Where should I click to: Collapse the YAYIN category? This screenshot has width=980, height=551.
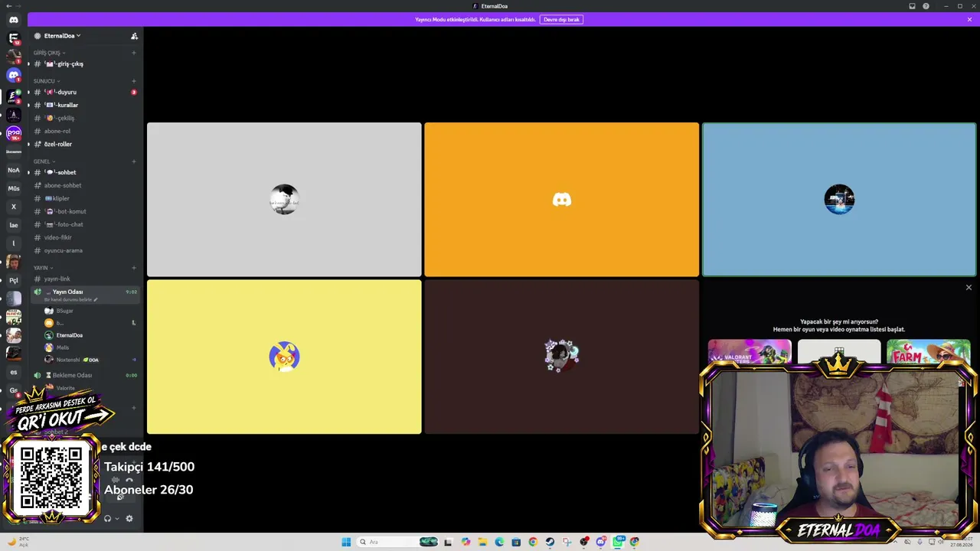pos(43,268)
